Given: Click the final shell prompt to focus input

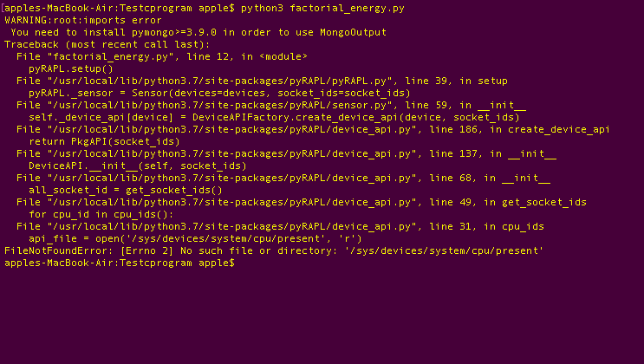Looking at the screenshot, I should point(120,263).
